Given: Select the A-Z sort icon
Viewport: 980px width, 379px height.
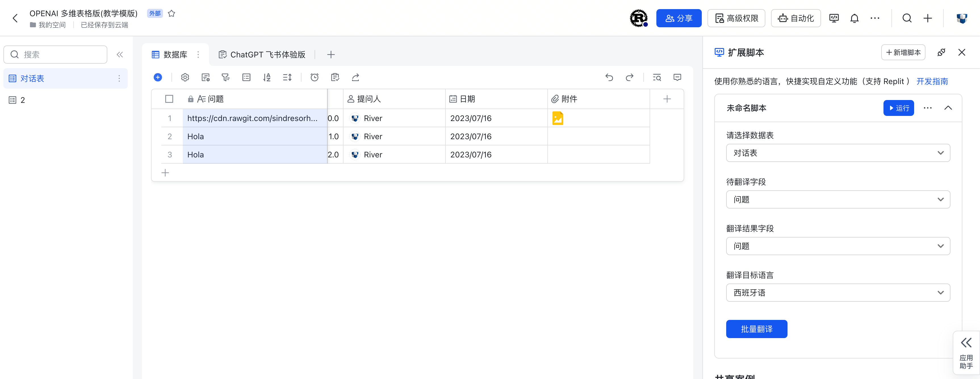Looking at the screenshot, I should coord(267,77).
